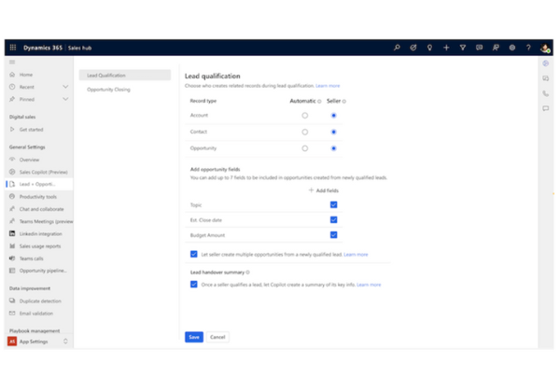Toggle the Lead handover summary Copilot checkbox
Screen dimensions: 560x392
click(194, 285)
